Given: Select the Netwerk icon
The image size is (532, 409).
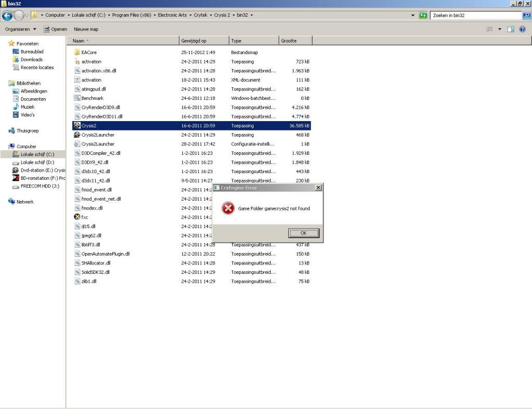Looking at the screenshot, I should pos(11,202).
